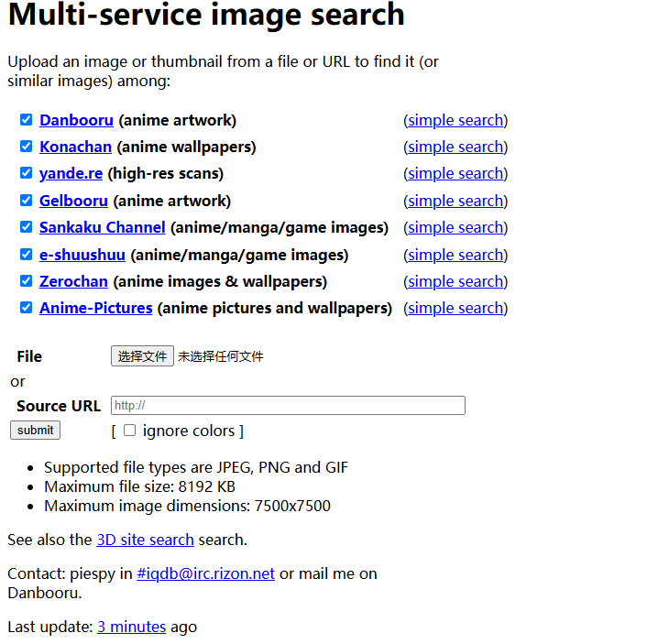Open the 3D site search link
This screenshot has height=644, width=647.
pos(145,540)
